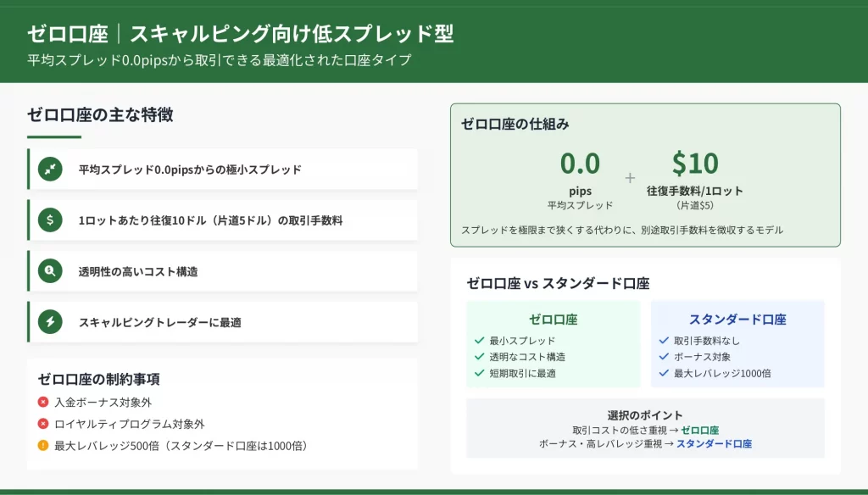
Task: Click the ゼロ口座の仕組み panel heading
Action: 515,124
